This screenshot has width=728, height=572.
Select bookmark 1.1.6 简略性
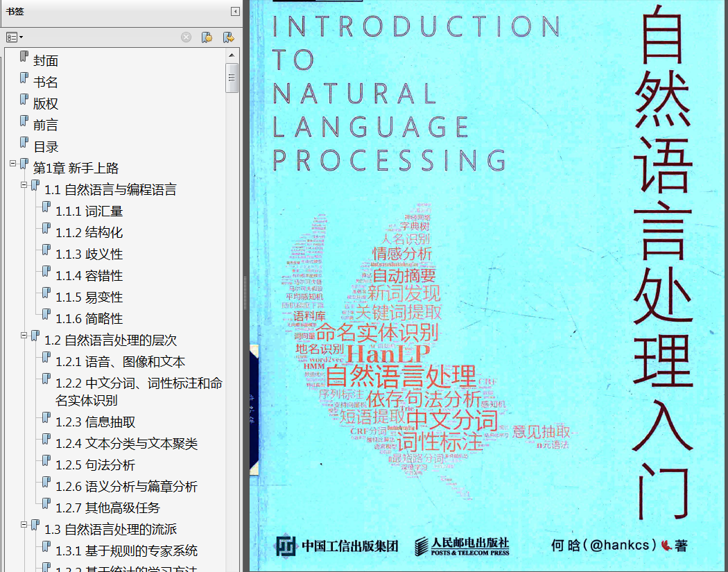coord(89,318)
